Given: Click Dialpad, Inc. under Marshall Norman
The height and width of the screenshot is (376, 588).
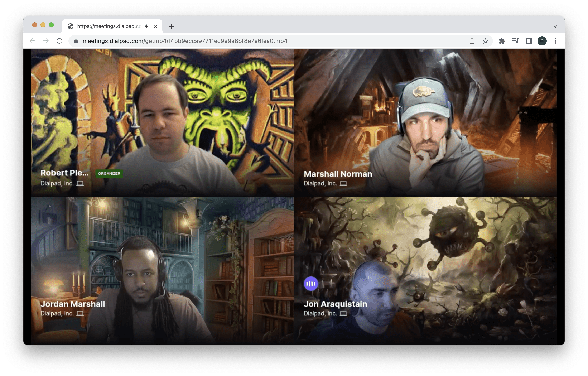Looking at the screenshot, I should pos(320,184).
